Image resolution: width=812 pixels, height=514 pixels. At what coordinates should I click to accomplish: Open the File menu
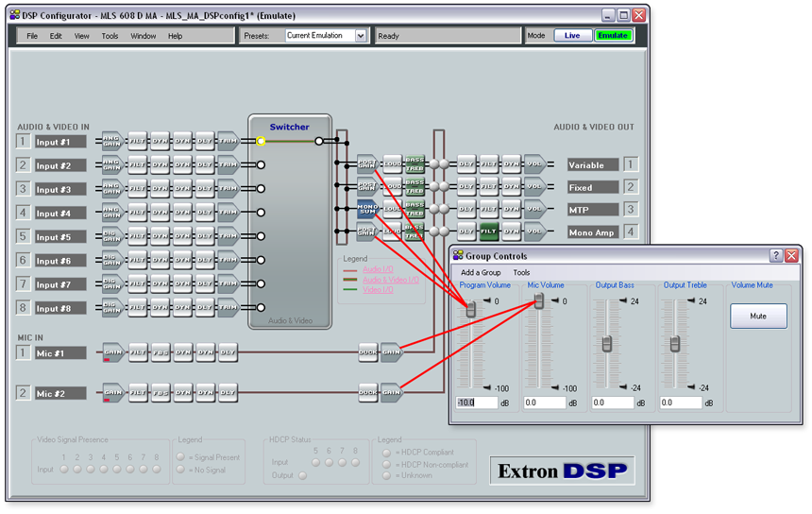point(32,36)
